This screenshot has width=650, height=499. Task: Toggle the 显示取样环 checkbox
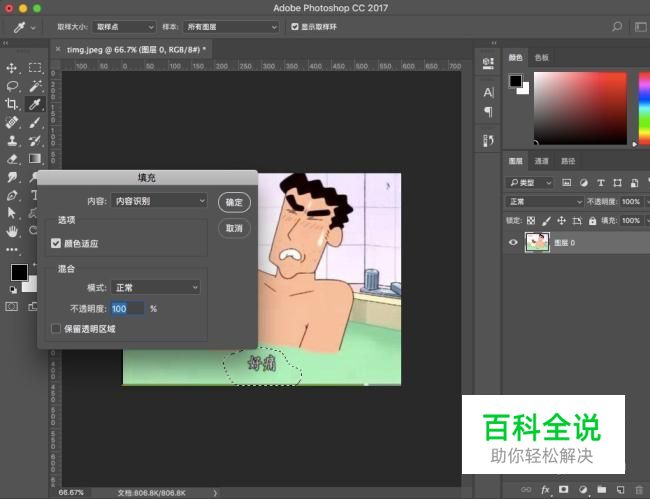pos(295,27)
